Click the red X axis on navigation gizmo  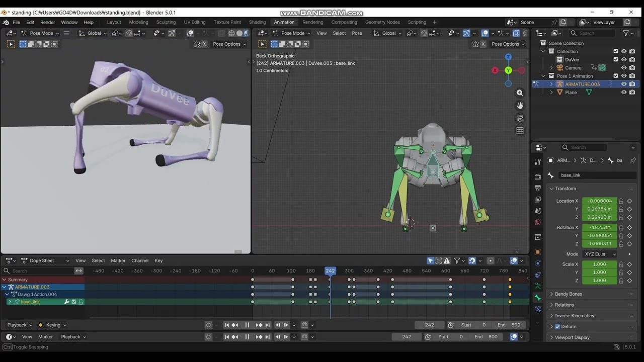[x=495, y=70]
